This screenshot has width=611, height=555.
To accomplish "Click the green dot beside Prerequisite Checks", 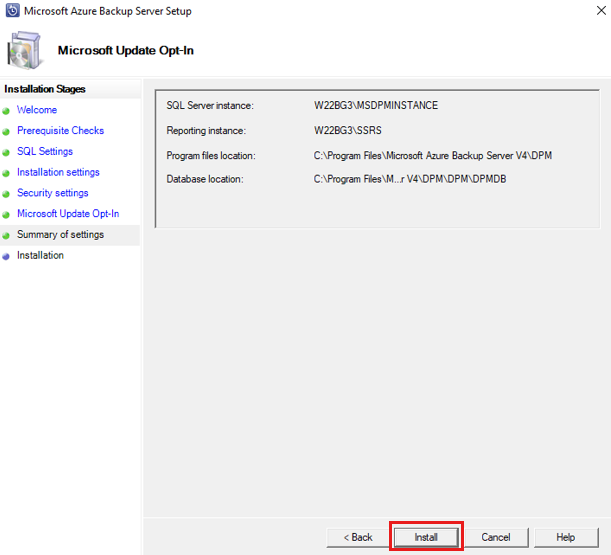I will 6,132.
